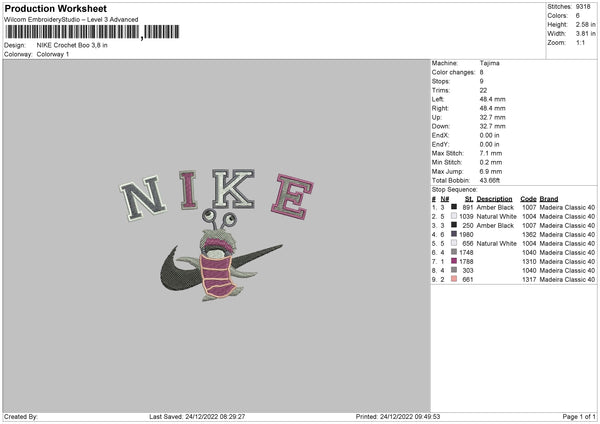Click stitch count '656' in stop row 5
Image resolution: width=600 pixels, height=424 pixels.
468,243
